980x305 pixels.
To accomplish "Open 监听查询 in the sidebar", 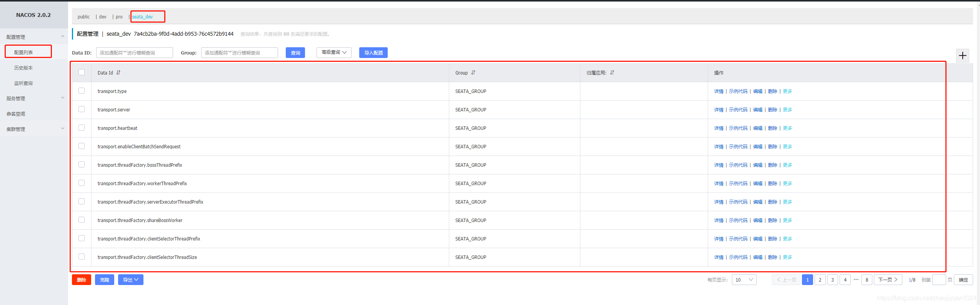I will (23, 83).
